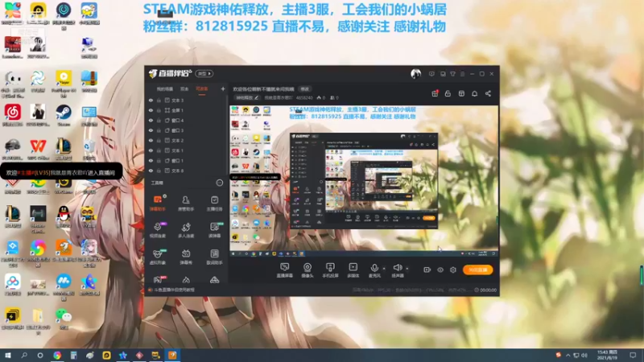Open the NetEase Cloud Music desktop icon
Viewport: 644px width, 362px height.
[x=13, y=114]
